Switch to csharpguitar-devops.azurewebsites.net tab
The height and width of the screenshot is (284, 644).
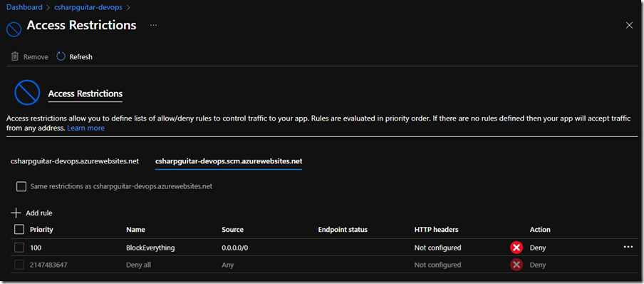click(75, 161)
